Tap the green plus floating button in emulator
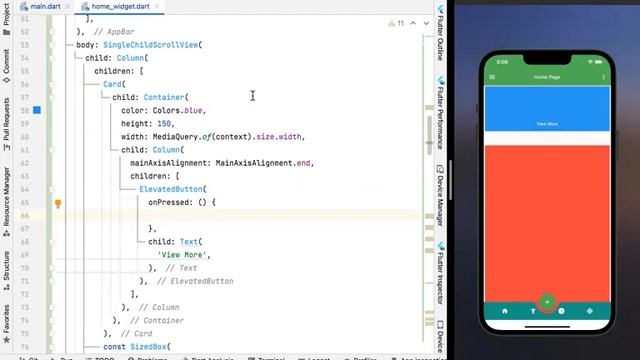The width and height of the screenshot is (640, 360). click(547, 302)
